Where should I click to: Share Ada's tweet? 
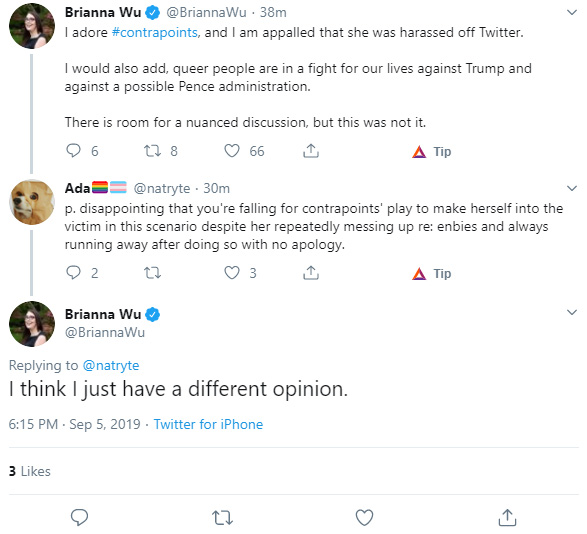(311, 273)
